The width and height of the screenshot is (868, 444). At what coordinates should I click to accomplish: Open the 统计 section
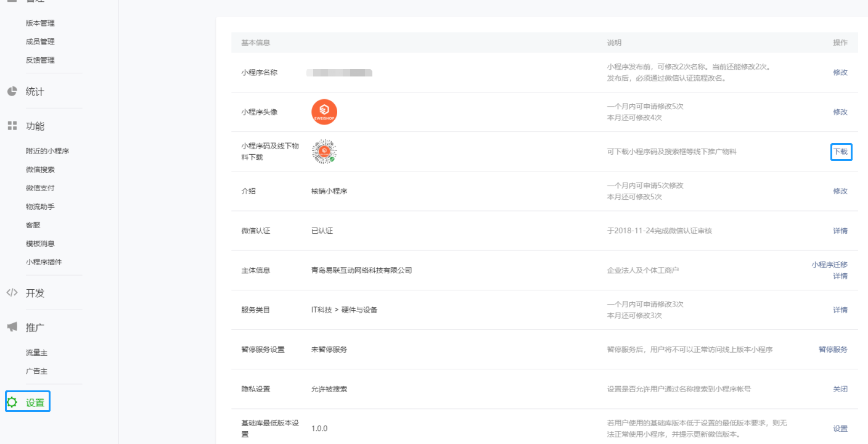coord(35,91)
